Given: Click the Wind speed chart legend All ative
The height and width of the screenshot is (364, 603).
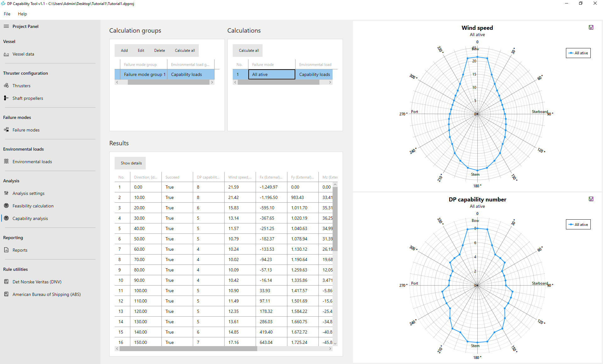Looking at the screenshot, I should click(x=578, y=53).
